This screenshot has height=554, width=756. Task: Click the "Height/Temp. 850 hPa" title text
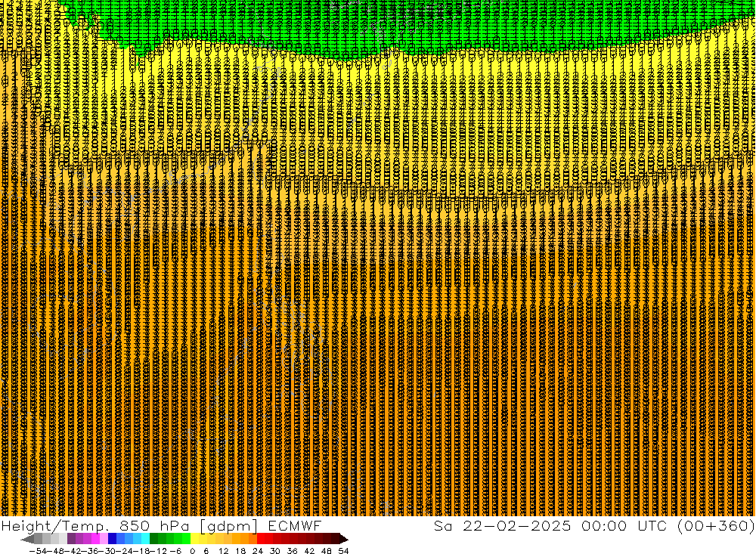point(95,526)
